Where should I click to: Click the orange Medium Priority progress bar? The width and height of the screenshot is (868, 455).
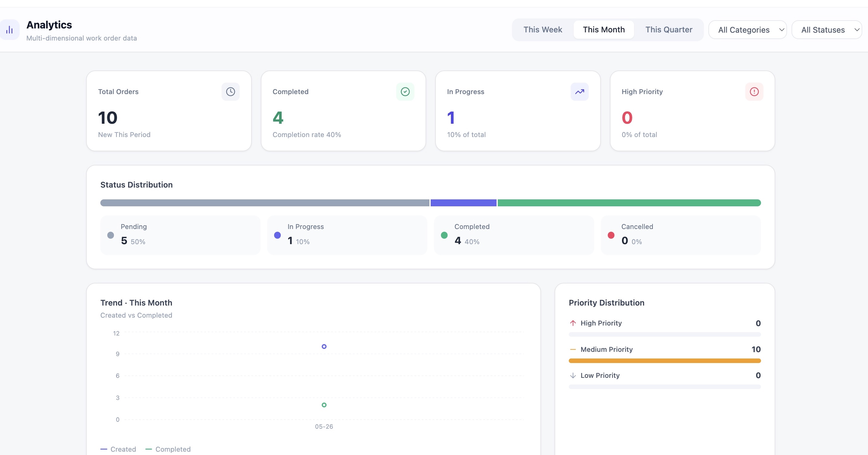pos(665,361)
